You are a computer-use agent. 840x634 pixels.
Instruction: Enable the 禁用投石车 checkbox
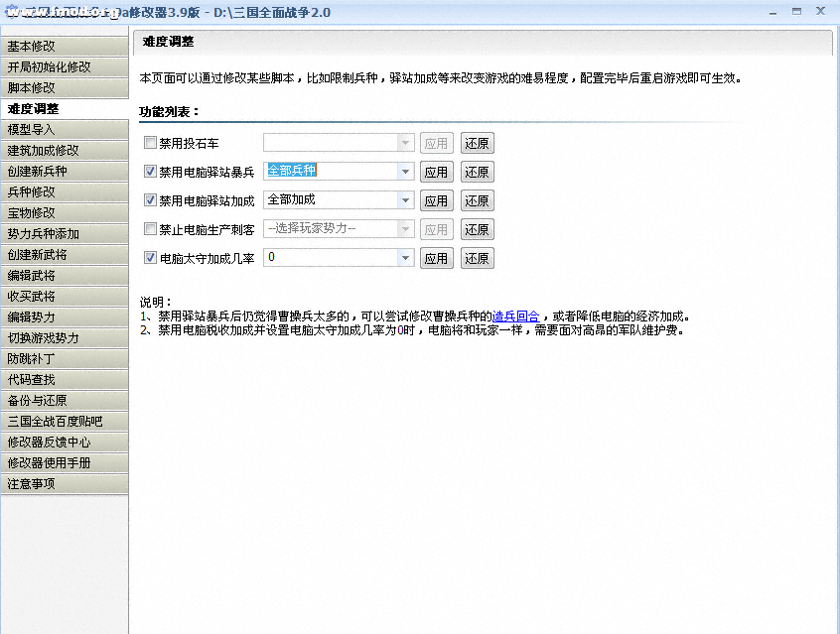pos(151,143)
